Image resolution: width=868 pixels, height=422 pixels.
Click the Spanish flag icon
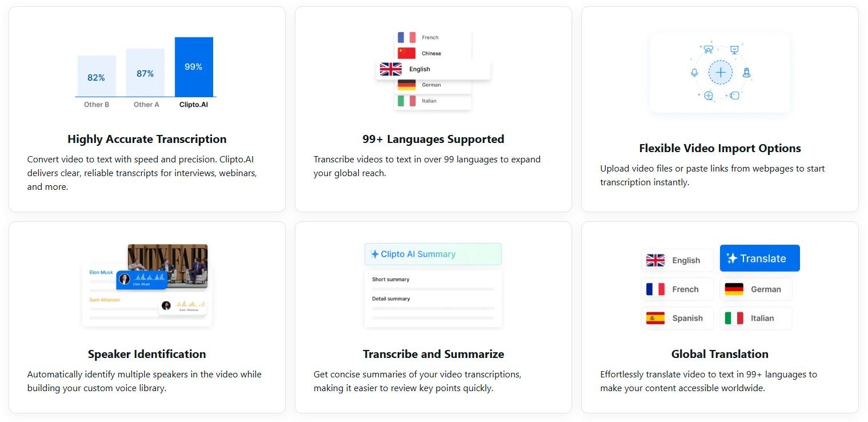click(655, 319)
